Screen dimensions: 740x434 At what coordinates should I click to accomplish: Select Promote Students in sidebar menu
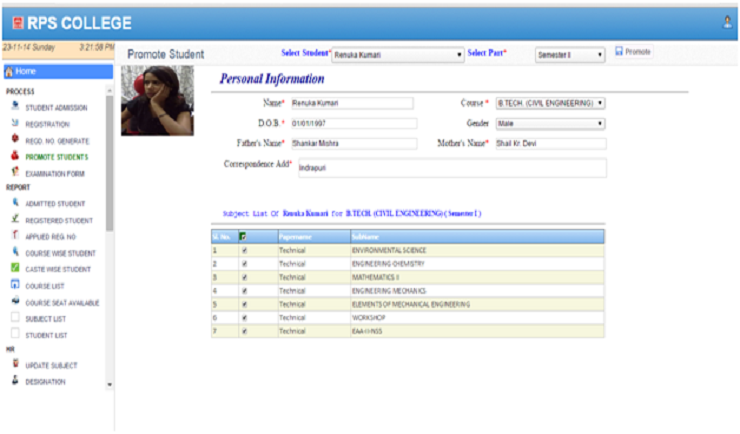point(56,157)
